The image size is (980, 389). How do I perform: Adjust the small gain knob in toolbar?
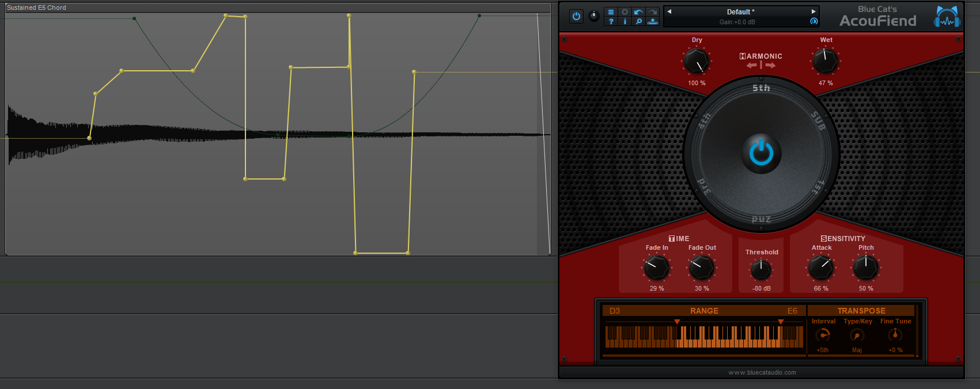pos(594,17)
